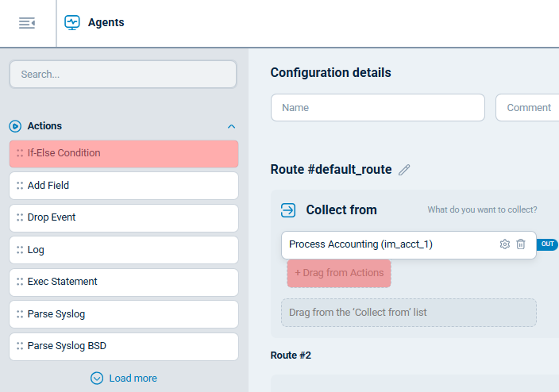Delete the Process Accounting module

(x=521, y=244)
